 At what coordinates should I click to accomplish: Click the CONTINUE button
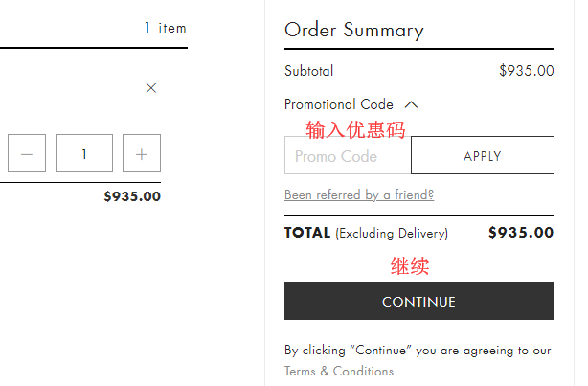[x=419, y=302]
